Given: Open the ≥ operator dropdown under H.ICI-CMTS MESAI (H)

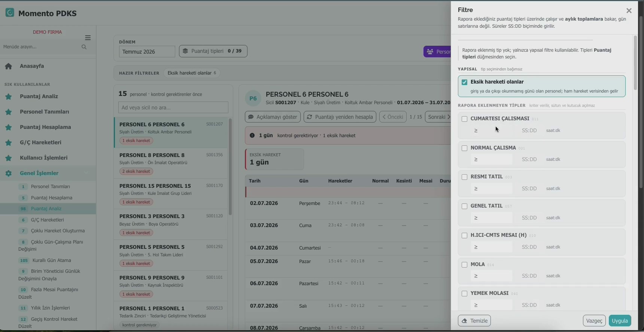Looking at the screenshot, I should 491,247.
